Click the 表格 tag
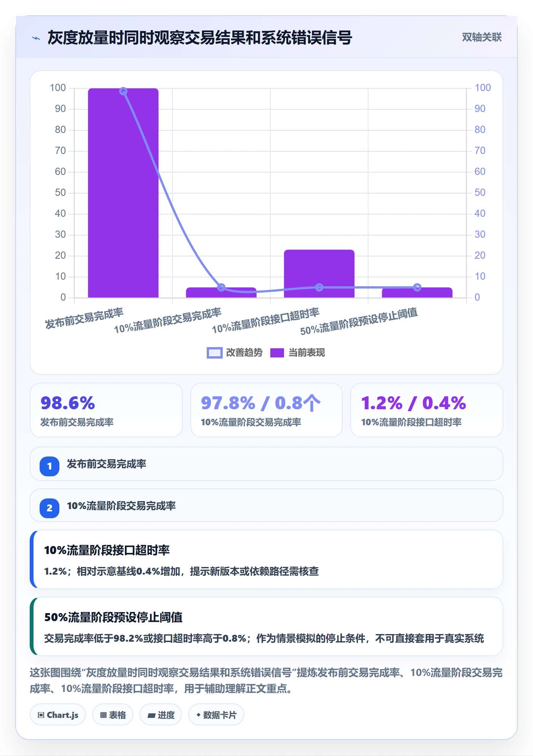533x756 pixels. (113, 715)
